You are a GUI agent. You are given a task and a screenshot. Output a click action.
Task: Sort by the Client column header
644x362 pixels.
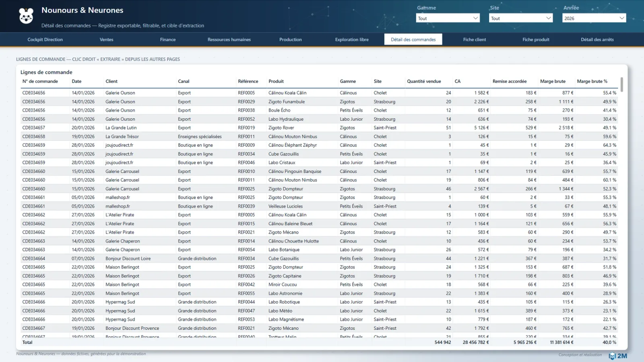pyautogui.click(x=111, y=81)
